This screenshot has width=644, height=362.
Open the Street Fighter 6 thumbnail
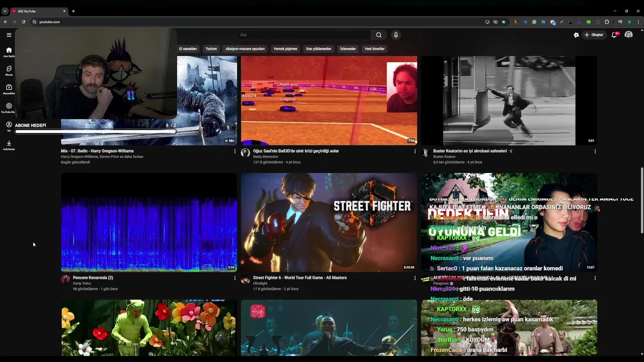pyautogui.click(x=329, y=222)
